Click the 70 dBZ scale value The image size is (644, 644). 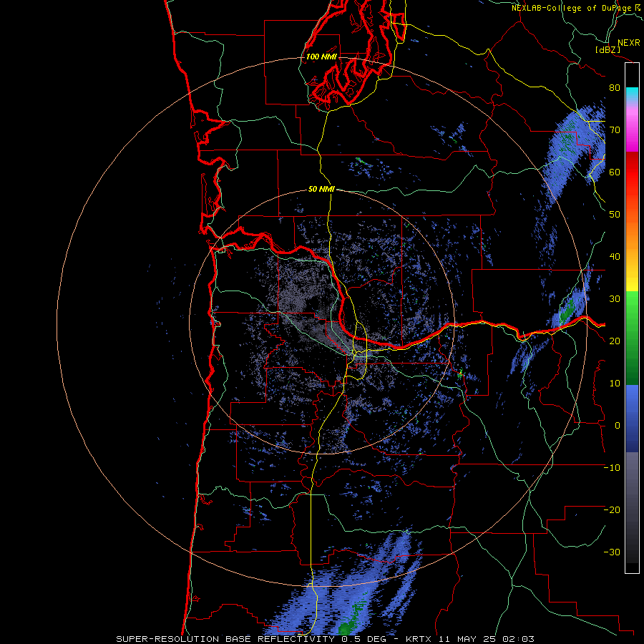615,130
